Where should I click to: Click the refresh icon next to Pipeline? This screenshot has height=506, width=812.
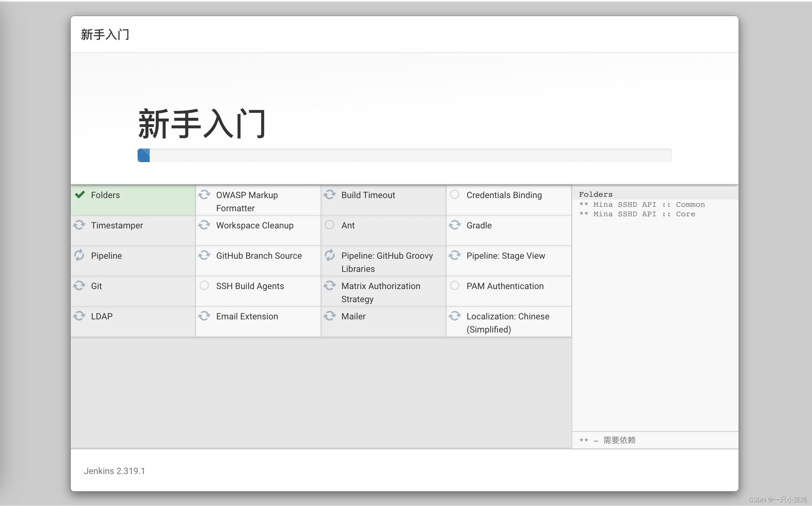(79, 255)
